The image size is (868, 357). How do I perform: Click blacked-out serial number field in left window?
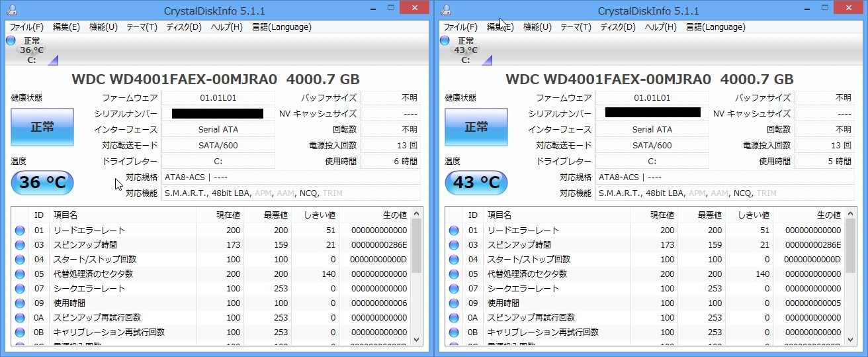(x=218, y=113)
